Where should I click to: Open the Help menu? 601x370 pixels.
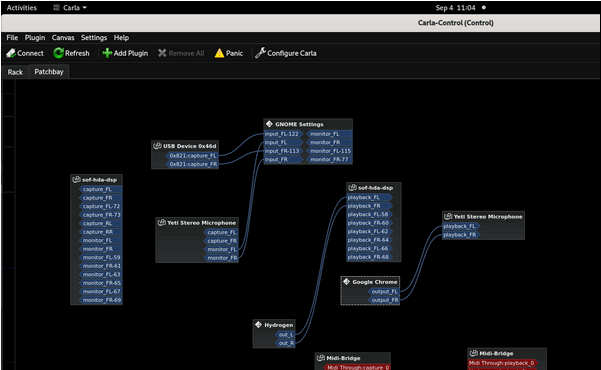point(121,38)
